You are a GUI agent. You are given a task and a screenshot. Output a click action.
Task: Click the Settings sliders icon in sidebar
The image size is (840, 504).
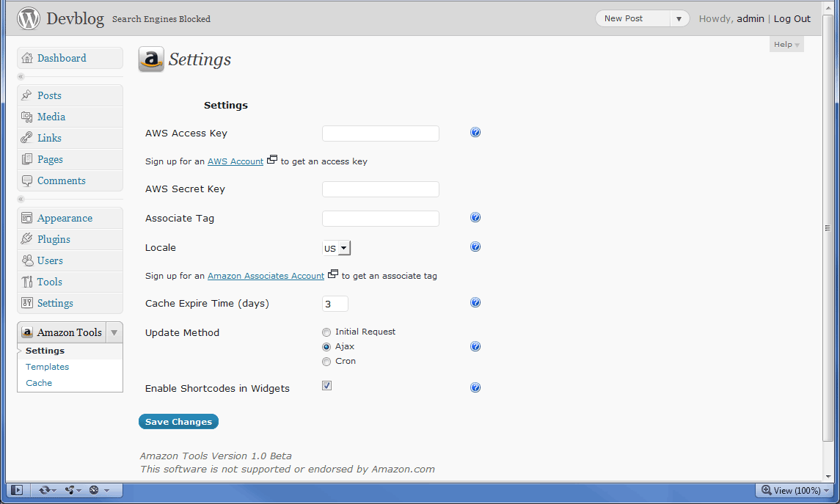(x=27, y=303)
